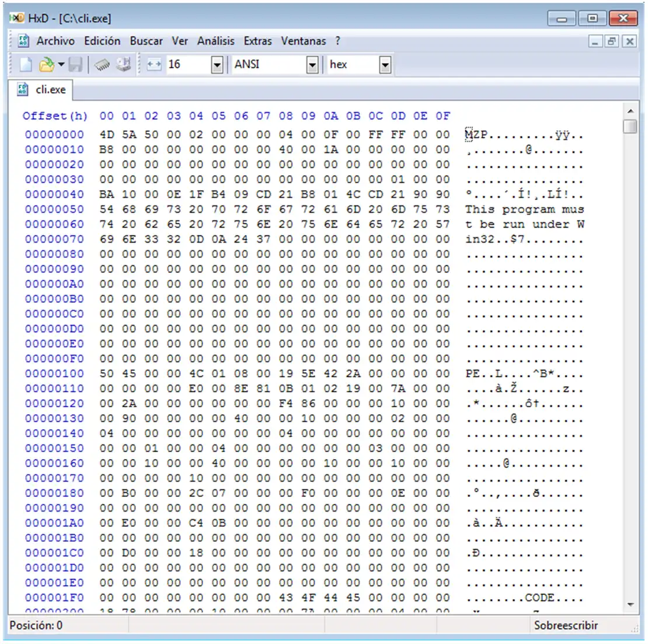Select byte 50 at offset 00000100
The width and height of the screenshot is (648, 644).
point(106,373)
